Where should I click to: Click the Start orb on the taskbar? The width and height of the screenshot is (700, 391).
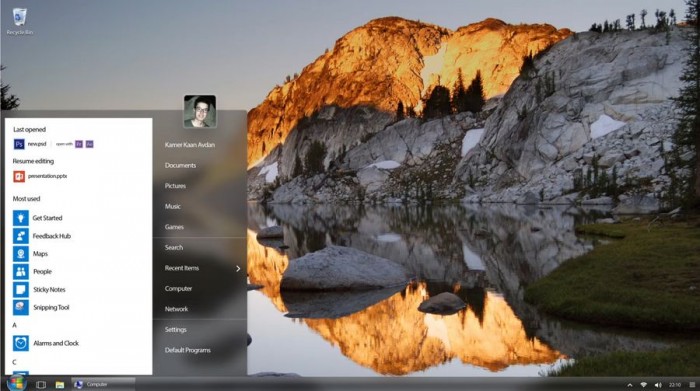pos(17,383)
